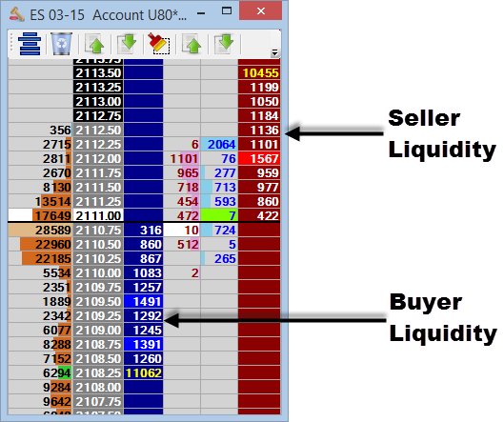Click the 2111.50 price cell

click(98, 187)
